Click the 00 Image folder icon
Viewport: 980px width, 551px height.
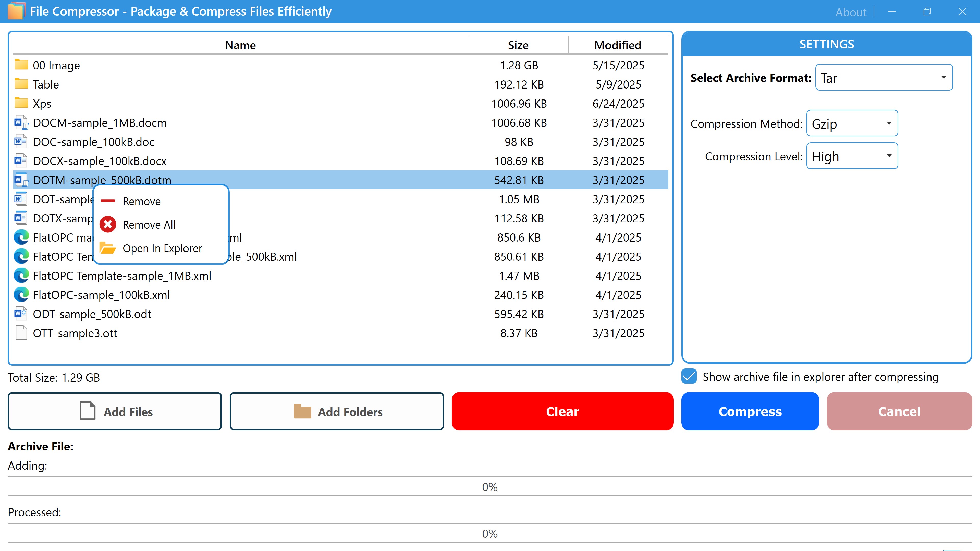(21, 65)
